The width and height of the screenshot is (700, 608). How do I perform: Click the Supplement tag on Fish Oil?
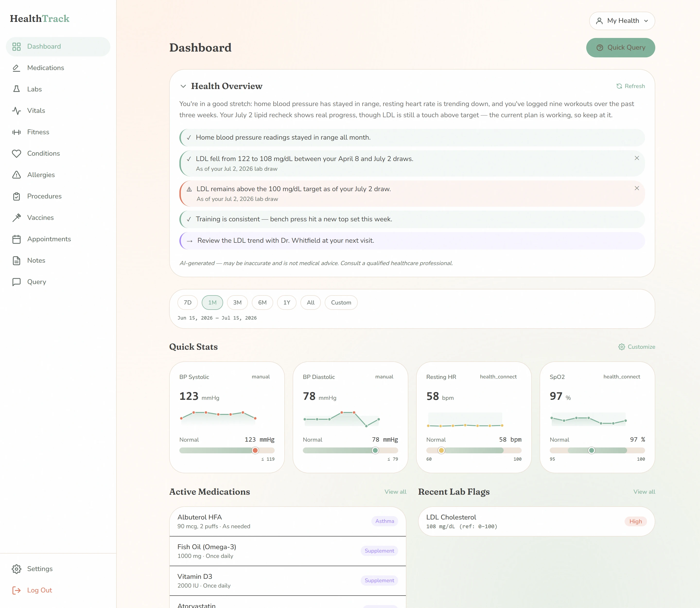click(379, 551)
